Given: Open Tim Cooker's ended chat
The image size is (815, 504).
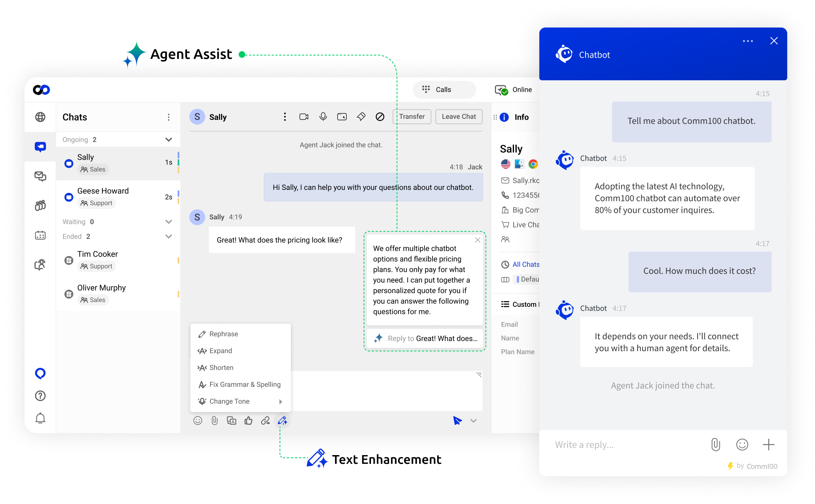Looking at the screenshot, I should (x=118, y=260).
